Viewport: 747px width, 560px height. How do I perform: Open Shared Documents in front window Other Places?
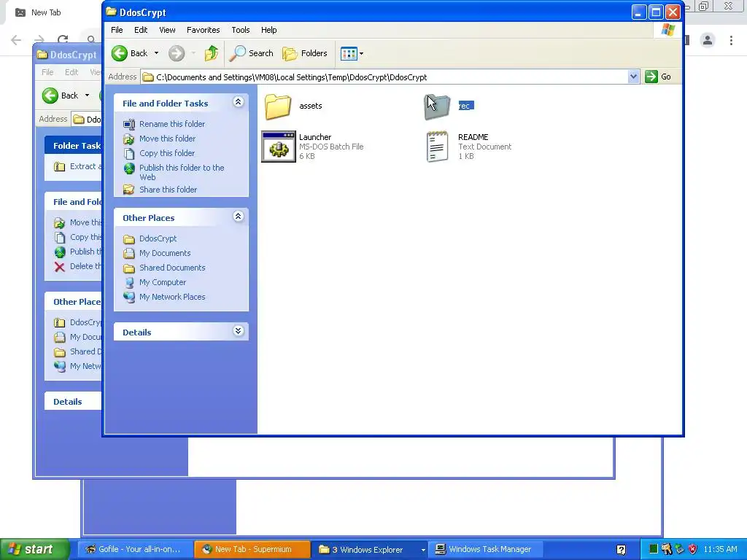click(172, 268)
